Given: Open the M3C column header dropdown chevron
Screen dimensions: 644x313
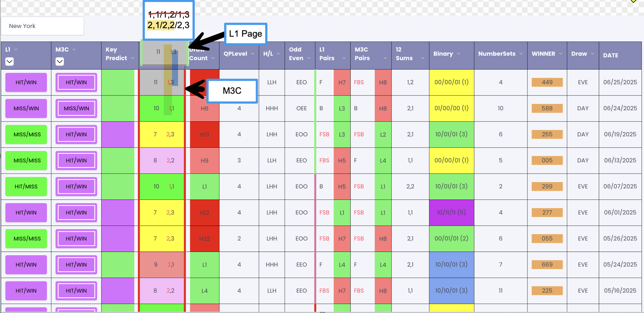Looking at the screenshot, I should pyautogui.click(x=74, y=50).
